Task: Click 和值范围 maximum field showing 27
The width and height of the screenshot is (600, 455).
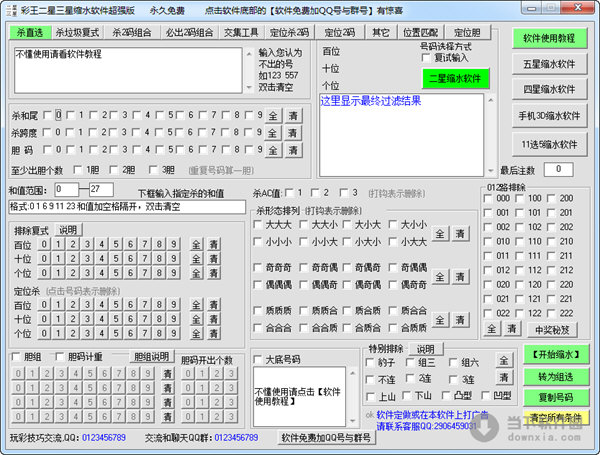Action: pyautogui.click(x=101, y=189)
